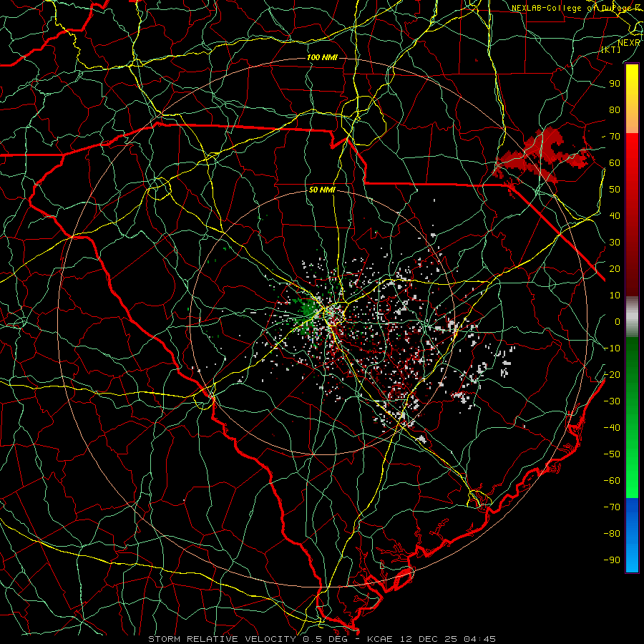
Task: Click the 30 value on the velocity scale
Action: [x=615, y=243]
